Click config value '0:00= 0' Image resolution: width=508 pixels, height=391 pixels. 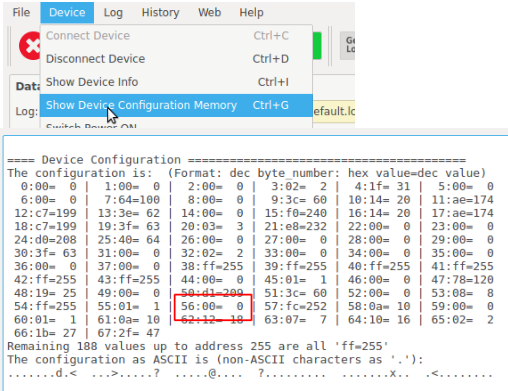point(49,186)
